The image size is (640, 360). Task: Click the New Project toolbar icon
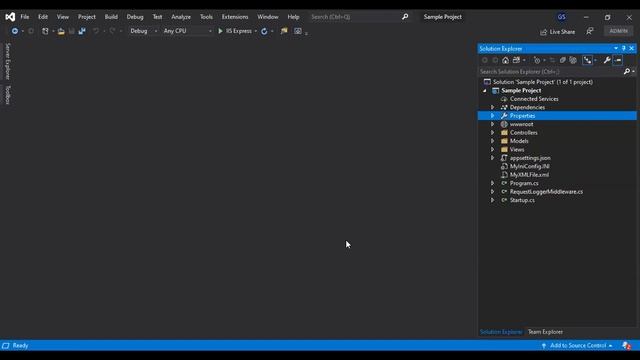(x=45, y=31)
